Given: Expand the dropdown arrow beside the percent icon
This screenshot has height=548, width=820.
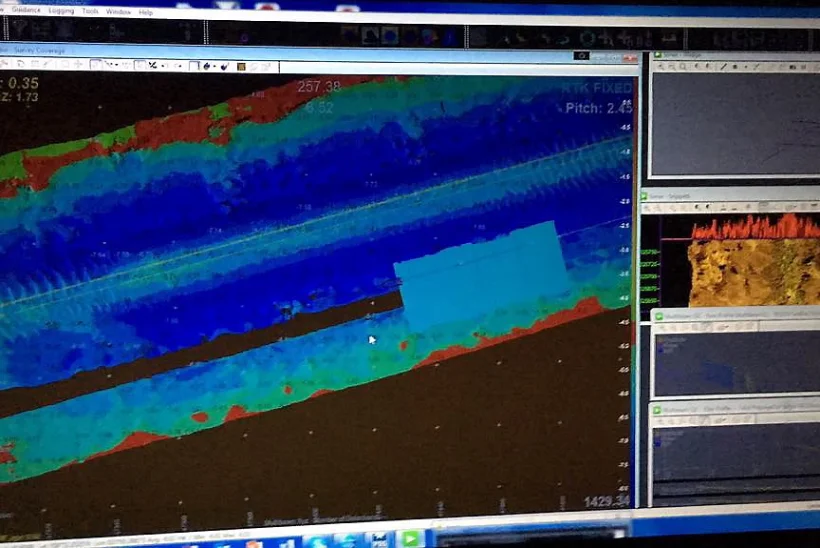Looking at the screenshot, I should (x=164, y=65).
